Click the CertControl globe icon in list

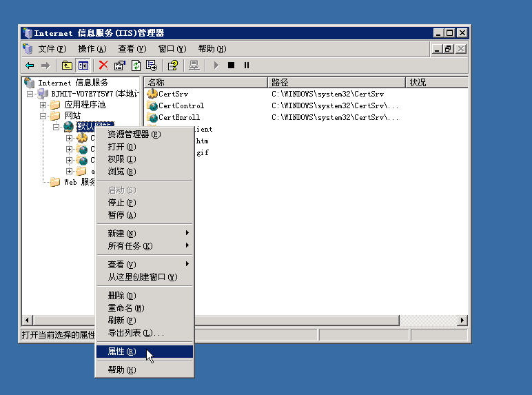(152, 105)
